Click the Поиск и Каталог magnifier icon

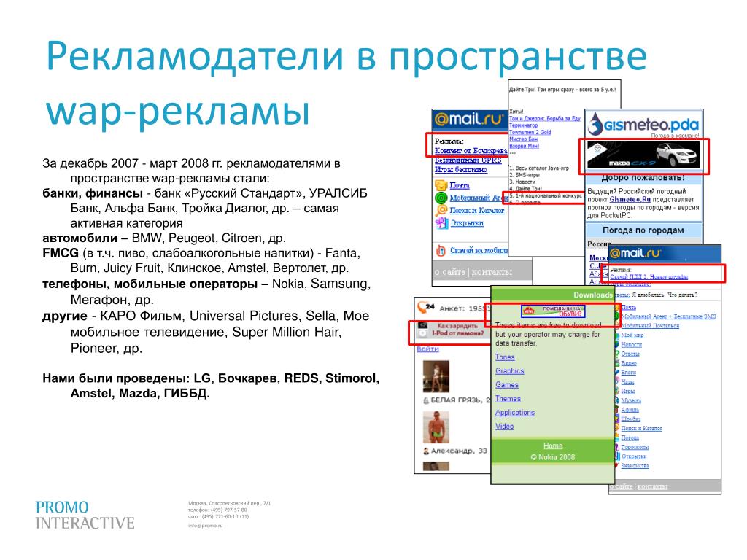tap(441, 210)
